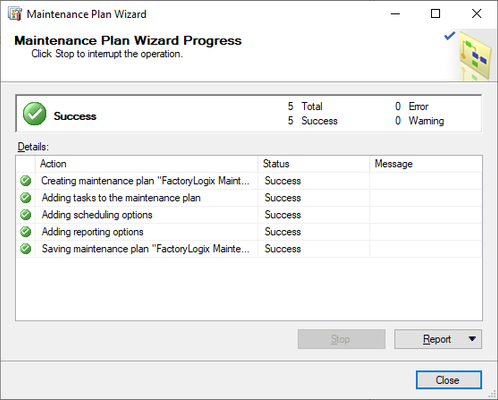The height and width of the screenshot is (400, 498).
Task: Click the large green Success checkmark icon
Action: pyautogui.click(x=34, y=114)
